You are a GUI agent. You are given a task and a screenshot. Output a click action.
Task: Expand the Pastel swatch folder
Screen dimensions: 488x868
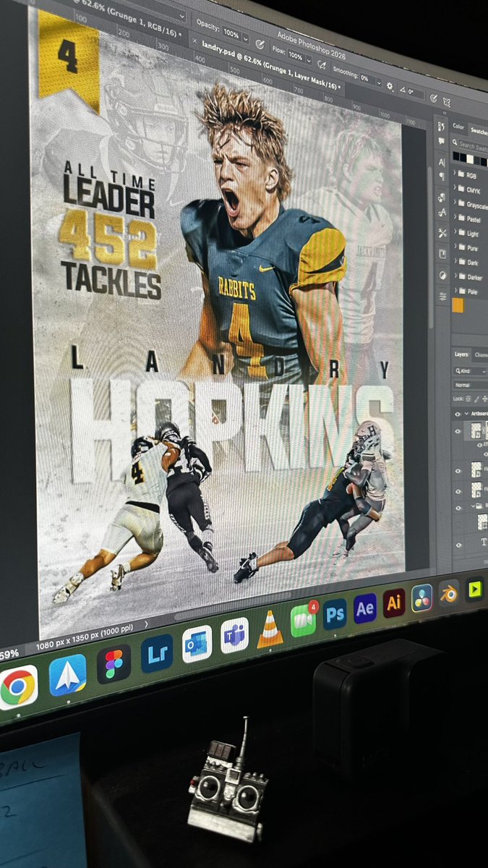[455, 216]
